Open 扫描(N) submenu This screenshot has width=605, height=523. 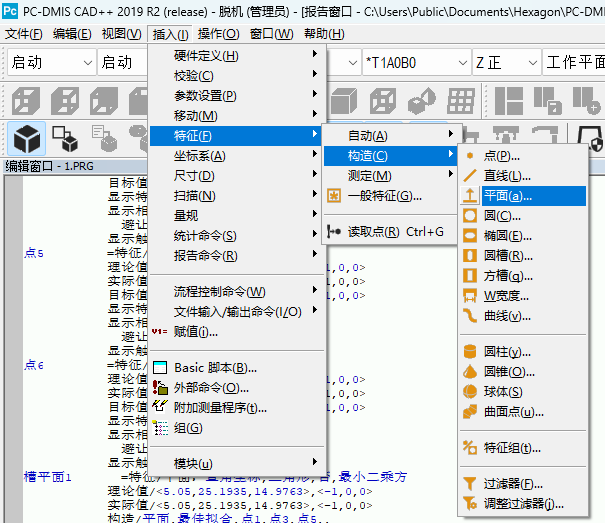(236, 196)
